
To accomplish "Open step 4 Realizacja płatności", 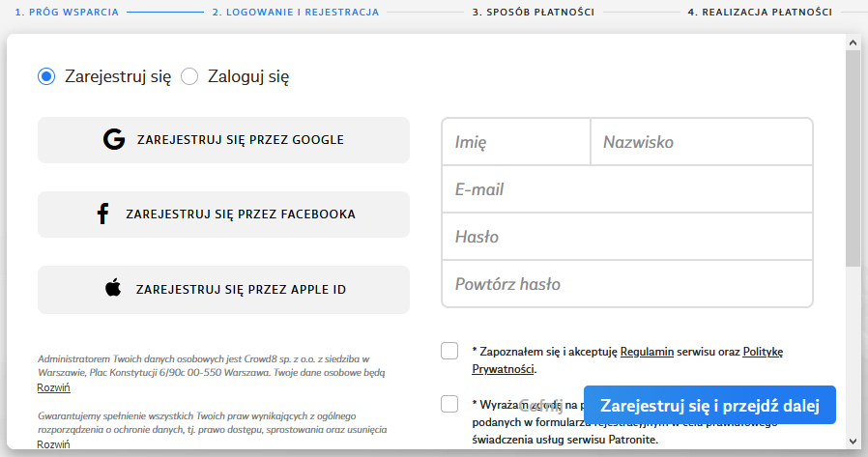I will pyautogui.click(x=759, y=13).
